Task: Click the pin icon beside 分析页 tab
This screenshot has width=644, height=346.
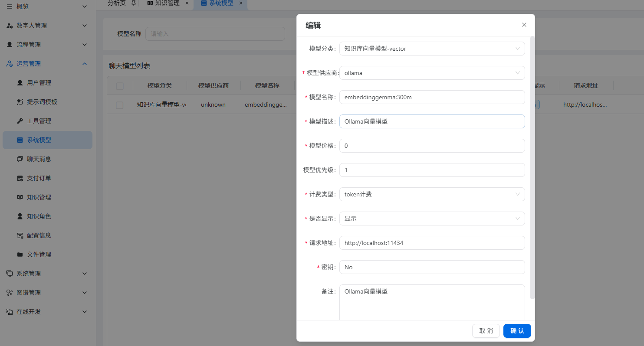Action: [x=133, y=3]
